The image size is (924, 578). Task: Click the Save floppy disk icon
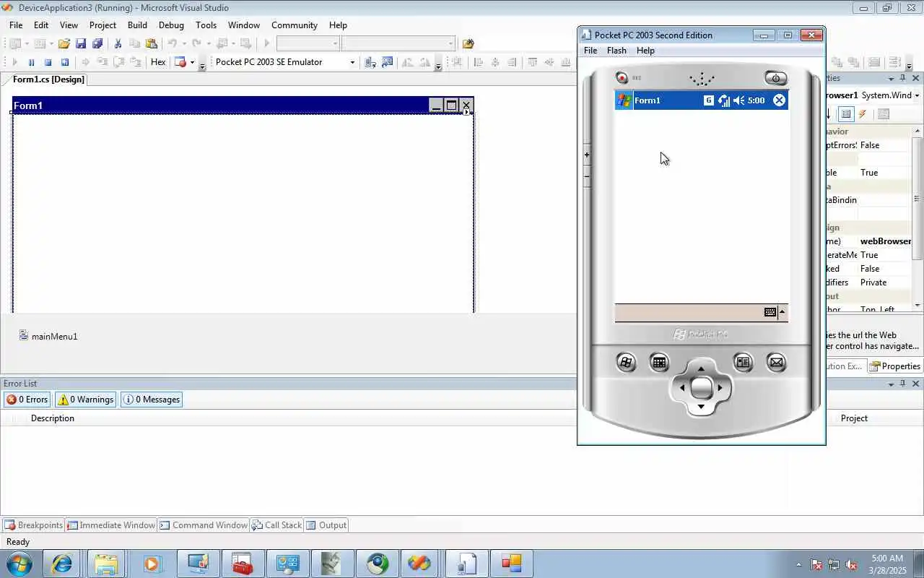click(x=81, y=43)
